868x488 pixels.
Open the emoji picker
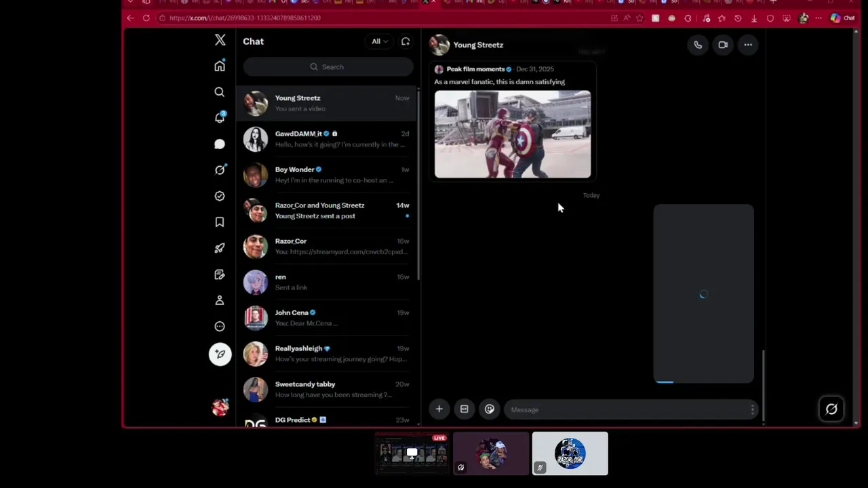click(x=490, y=409)
